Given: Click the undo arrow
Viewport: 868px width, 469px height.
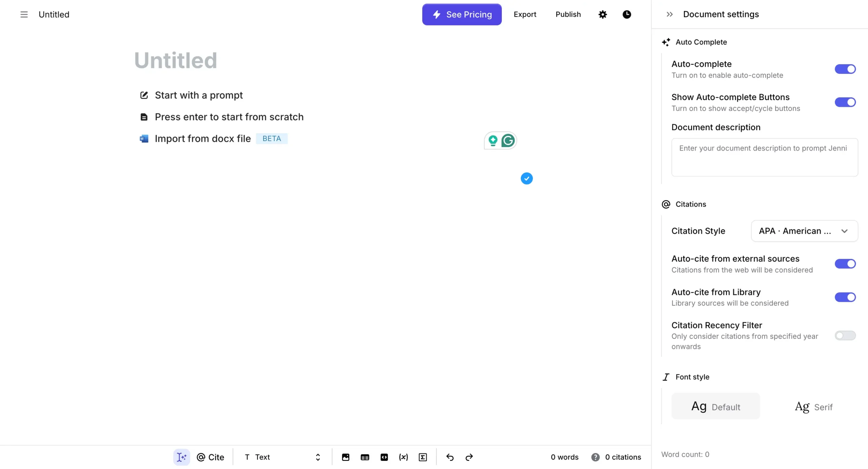Looking at the screenshot, I should 450,457.
